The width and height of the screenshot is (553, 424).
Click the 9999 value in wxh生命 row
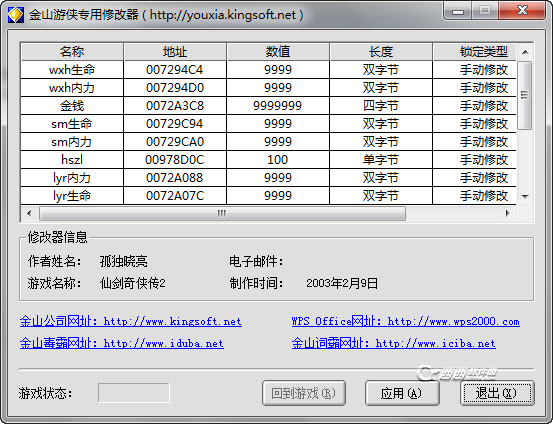[278, 69]
